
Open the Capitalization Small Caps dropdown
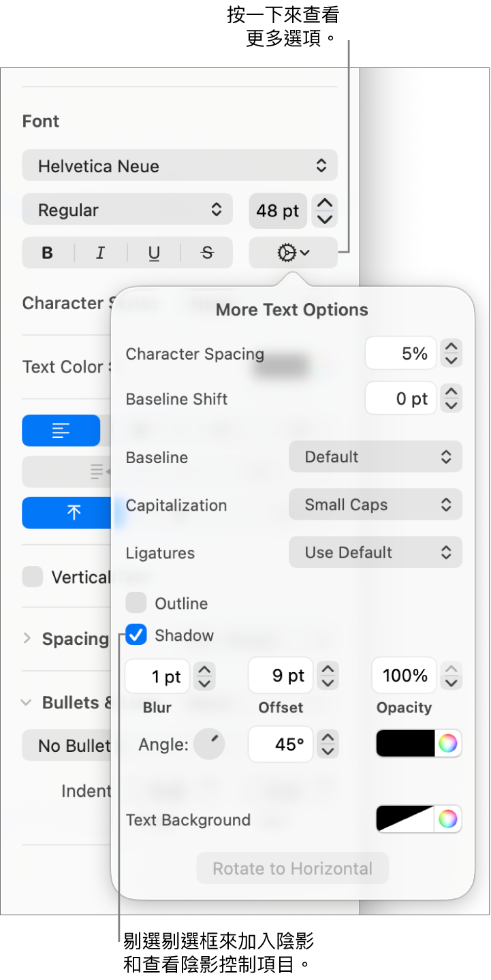(375, 505)
